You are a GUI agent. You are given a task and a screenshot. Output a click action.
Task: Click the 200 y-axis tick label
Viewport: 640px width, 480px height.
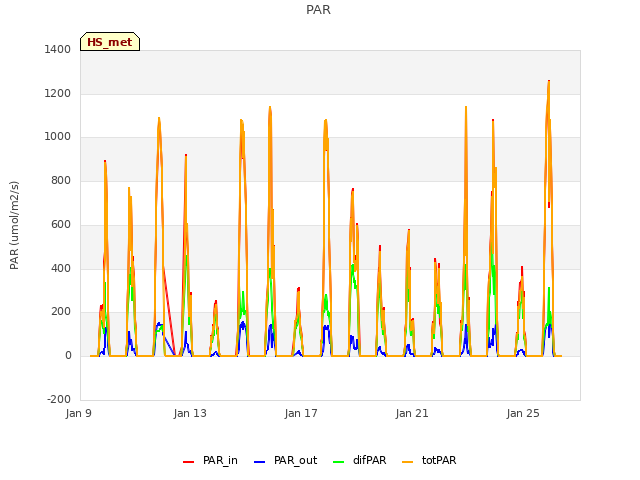coord(61,312)
